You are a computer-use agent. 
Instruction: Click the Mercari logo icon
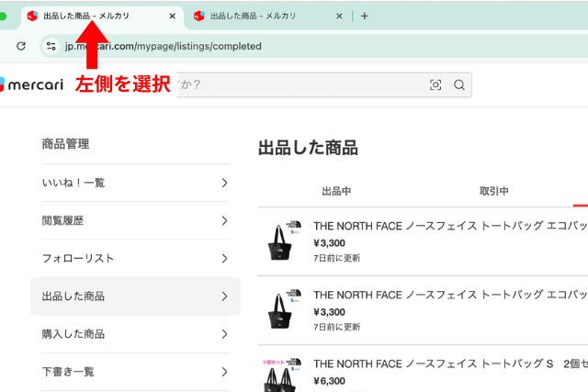tap(4, 85)
